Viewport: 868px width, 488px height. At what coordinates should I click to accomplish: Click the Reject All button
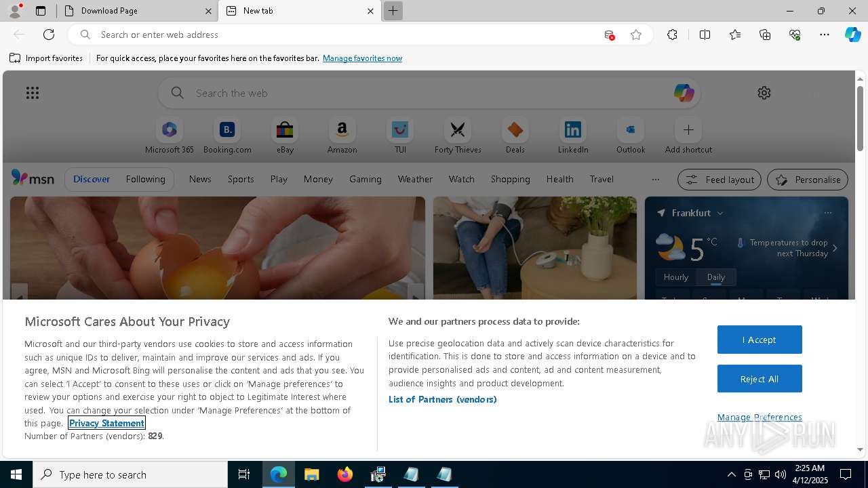(759, 379)
